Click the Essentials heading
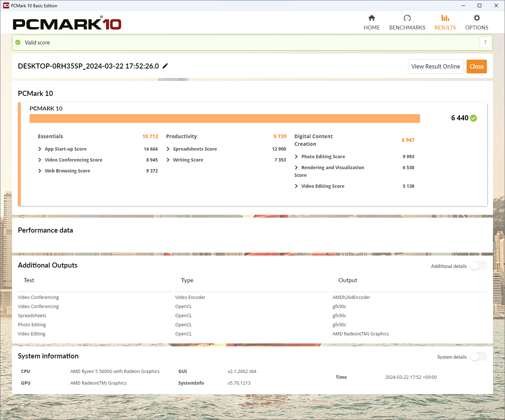This screenshot has width=505, height=420. pyautogui.click(x=50, y=136)
